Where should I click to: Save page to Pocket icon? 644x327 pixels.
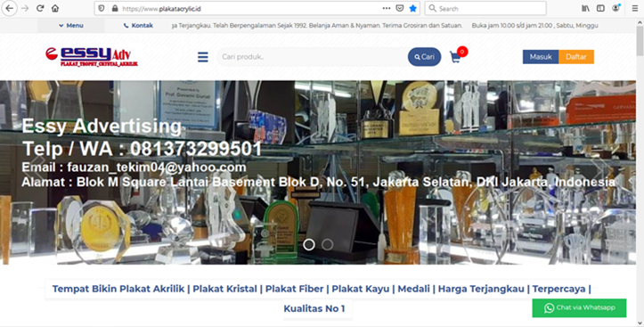(400, 8)
